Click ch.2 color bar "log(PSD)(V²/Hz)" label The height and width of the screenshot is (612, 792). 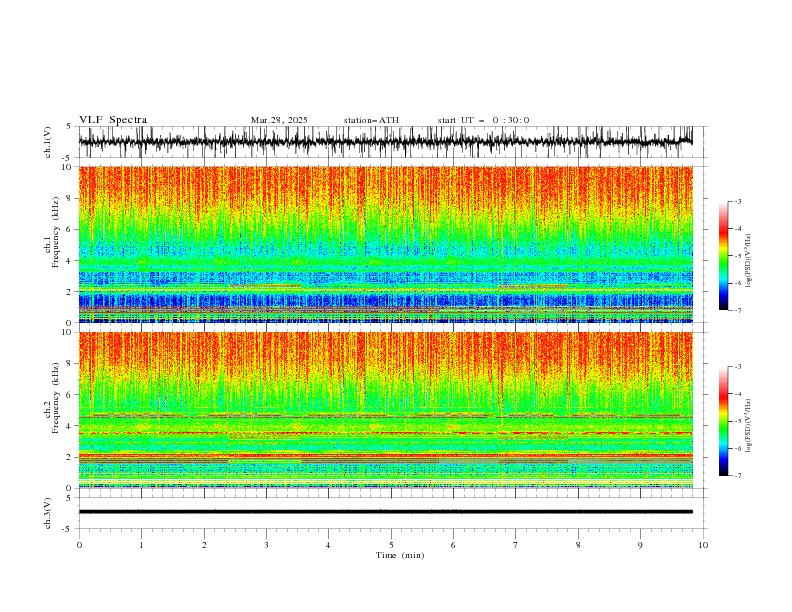748,426
